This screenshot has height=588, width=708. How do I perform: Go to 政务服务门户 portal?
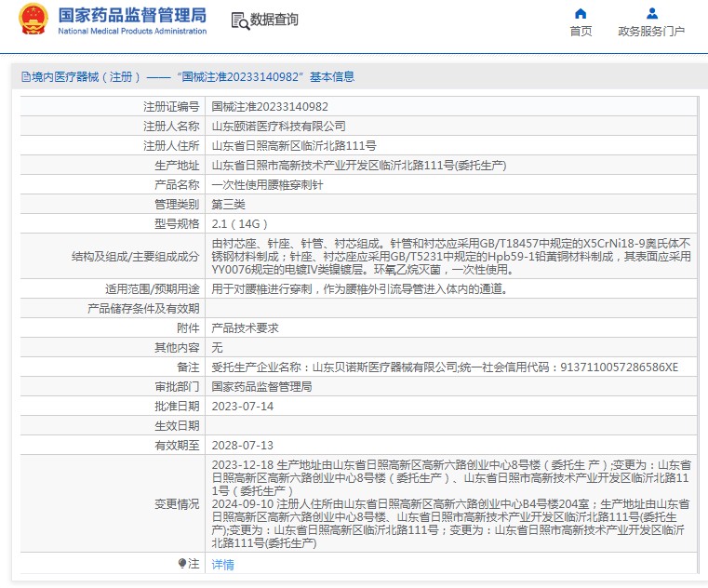tap(651, 32)
